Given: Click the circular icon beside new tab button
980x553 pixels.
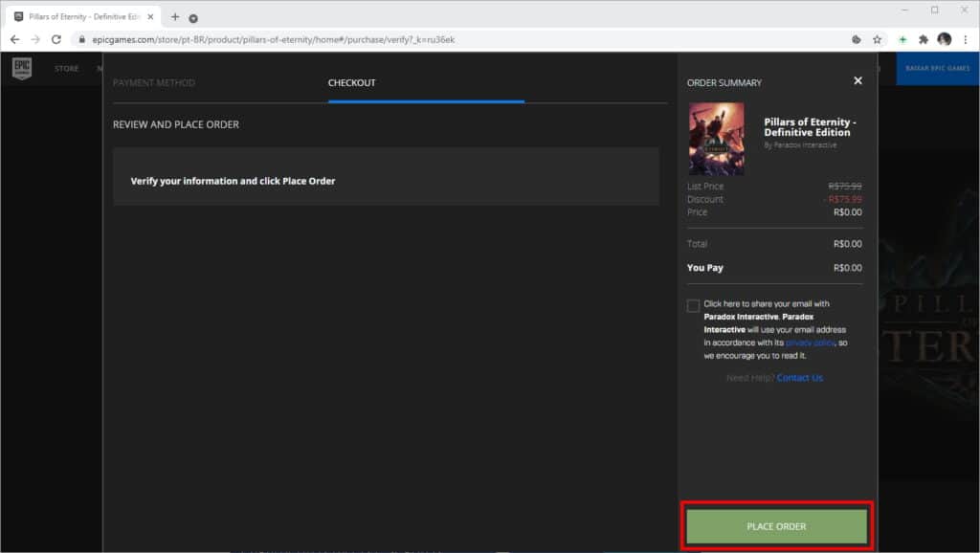Looking at the screenshot, I should pos(193,18).
